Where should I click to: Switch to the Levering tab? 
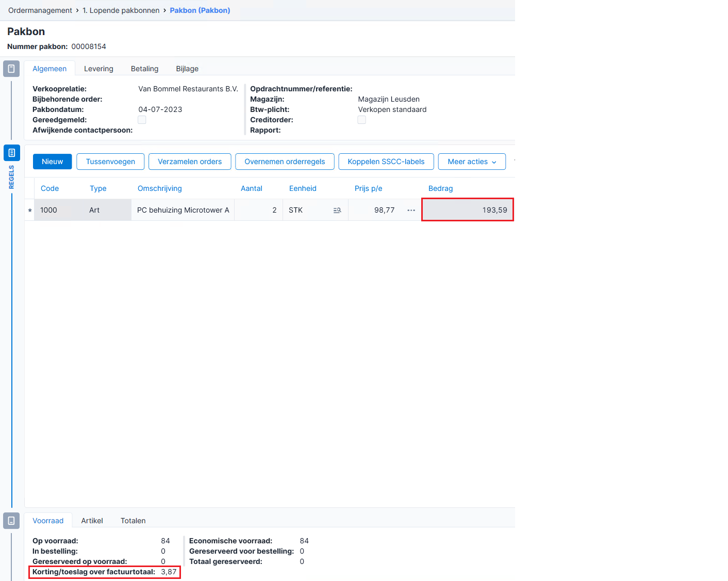98,69
